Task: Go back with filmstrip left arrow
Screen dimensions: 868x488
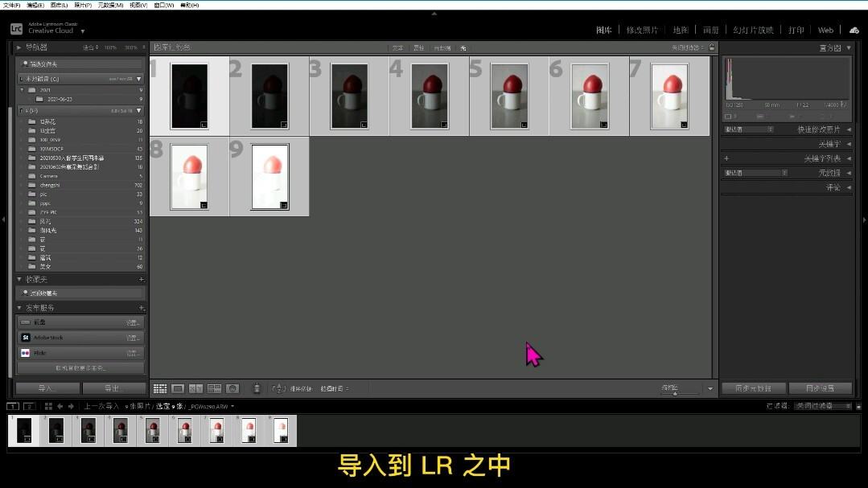Action: coord(60,406)
